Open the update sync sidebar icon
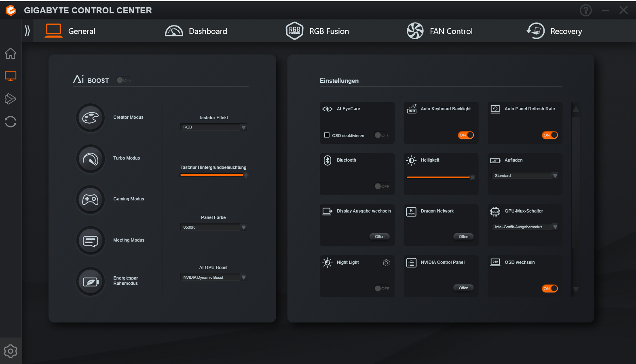The width and height of the screenshot is (636, 364). [11, 122]
